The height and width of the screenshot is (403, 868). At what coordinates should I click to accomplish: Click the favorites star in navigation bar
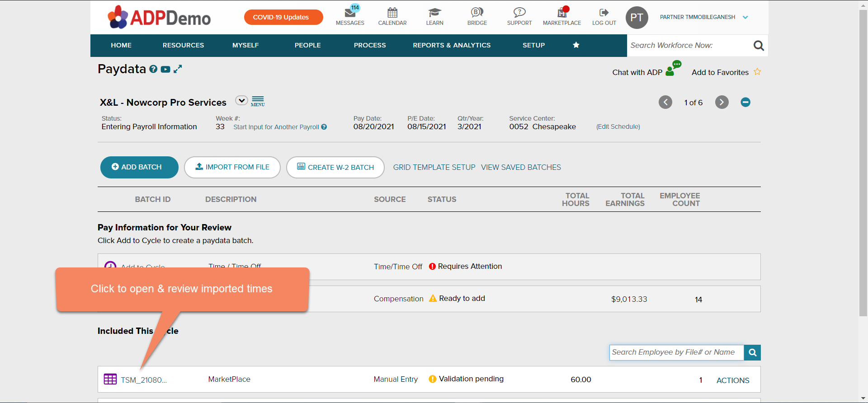coord(576,45)
